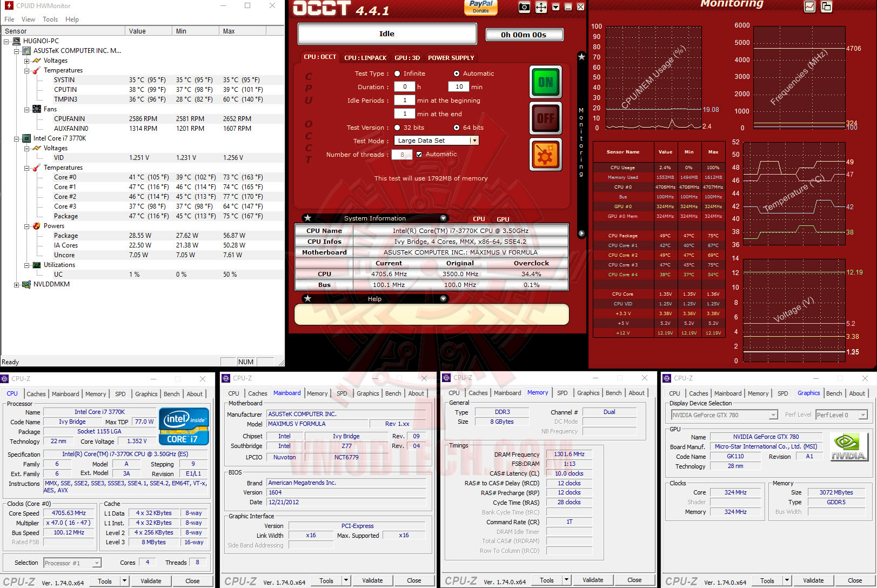Image resolution: width=877 pixels, height=588 pixels.
Task: Click the idle period at the end field
Action: pyautogui.click(x=405, y=113)
